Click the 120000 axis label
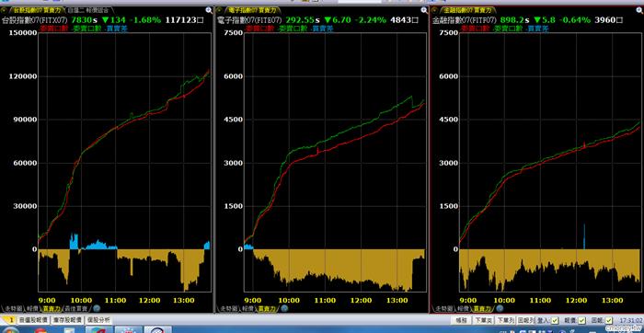 (22, 76)
